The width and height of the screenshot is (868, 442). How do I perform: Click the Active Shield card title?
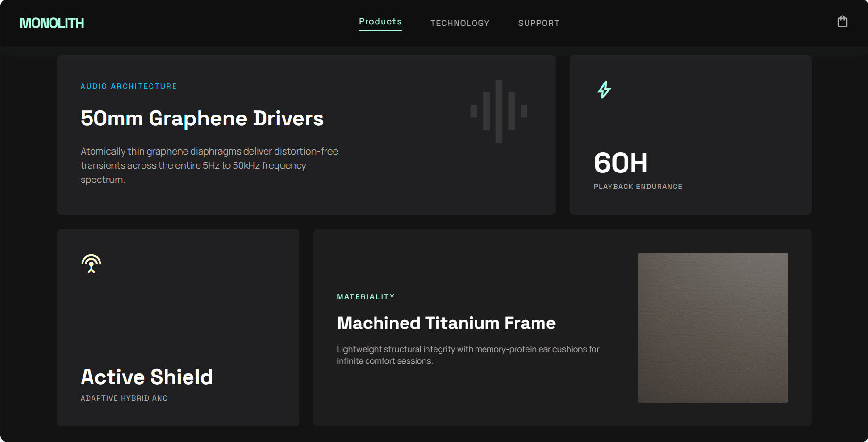pos(147,377)
